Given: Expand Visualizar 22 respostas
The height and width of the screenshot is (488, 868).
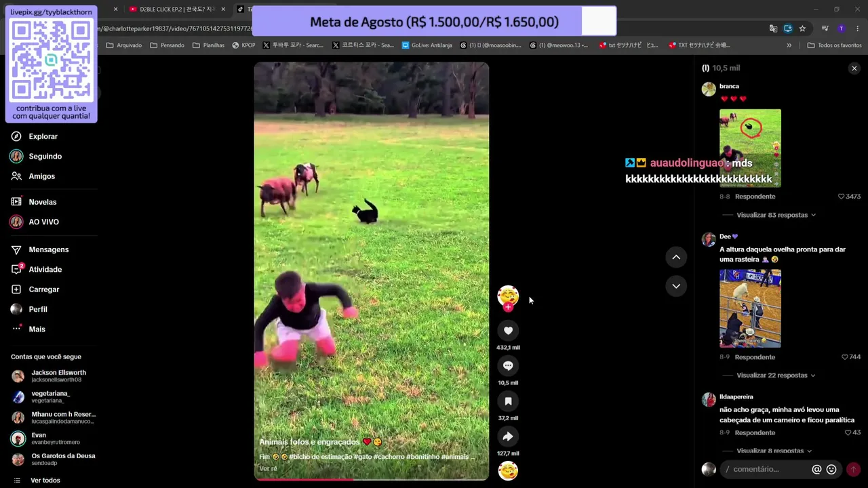Looking at the screenshot, I should (776, 375).
